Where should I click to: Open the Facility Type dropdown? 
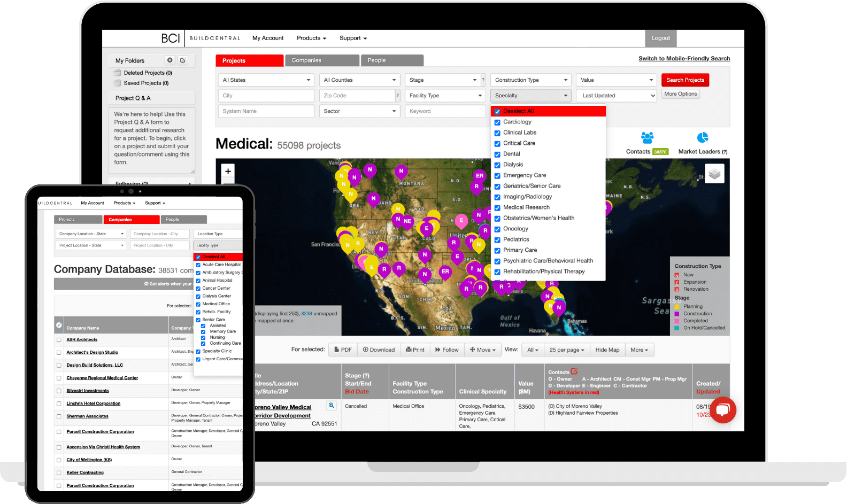tap(445, 96)
